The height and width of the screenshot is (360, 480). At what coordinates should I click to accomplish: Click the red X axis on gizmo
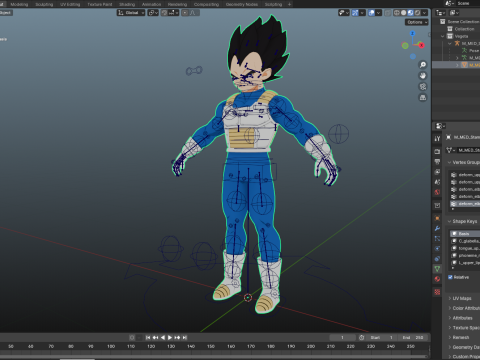[x=422, y=45]
